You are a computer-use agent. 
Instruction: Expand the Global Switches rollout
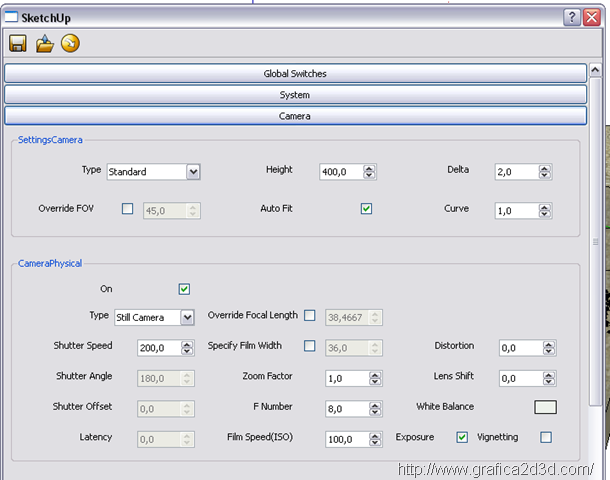point(295,73)
